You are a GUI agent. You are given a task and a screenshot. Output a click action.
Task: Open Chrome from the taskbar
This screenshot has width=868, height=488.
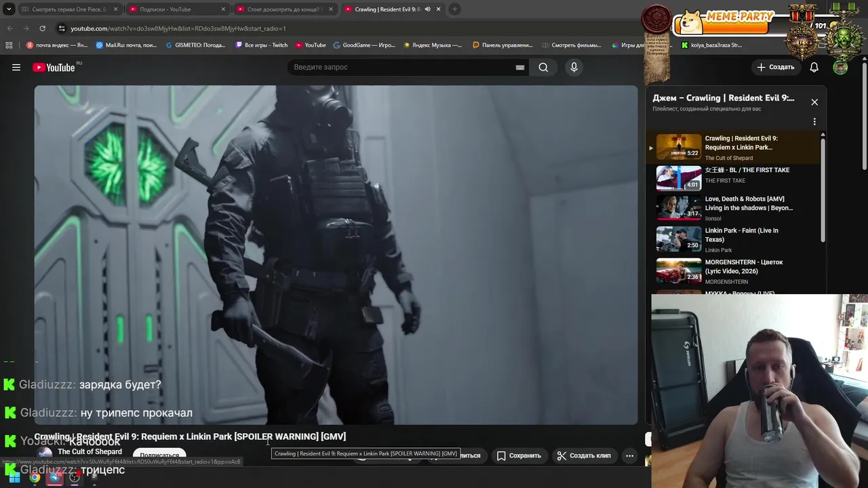(x=35, y=477)
